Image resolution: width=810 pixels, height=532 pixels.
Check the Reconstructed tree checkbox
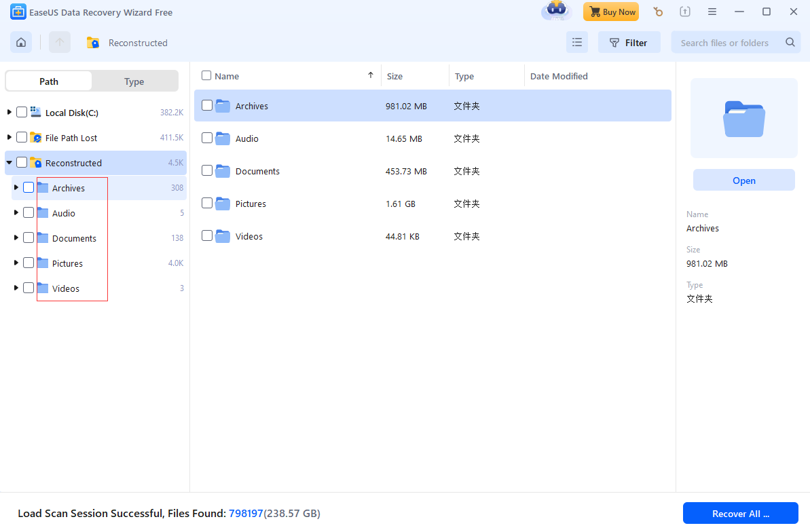[x=22, y=163]
